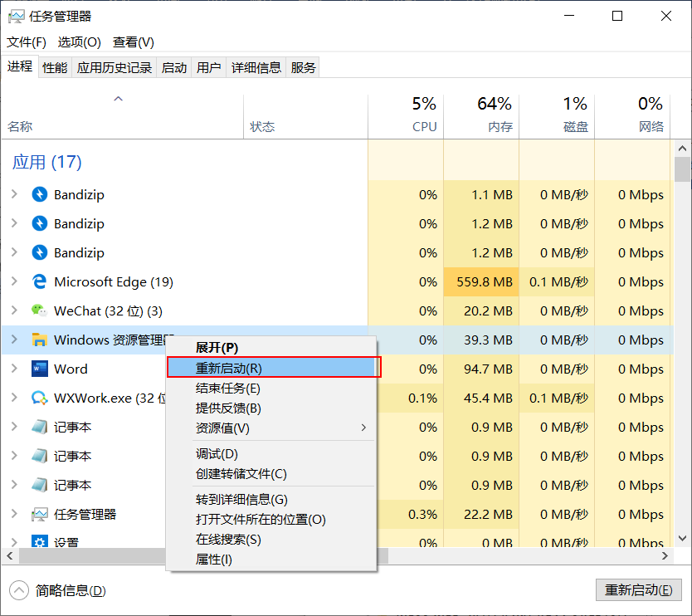Viewport: 692px width, 616px height.
Task: Choose 结束任务(E) from context menu
Action: [x=228, y=389]
